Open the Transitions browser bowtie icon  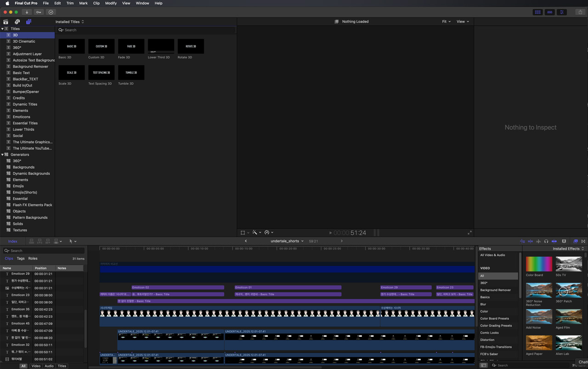(x=583, y=241)
